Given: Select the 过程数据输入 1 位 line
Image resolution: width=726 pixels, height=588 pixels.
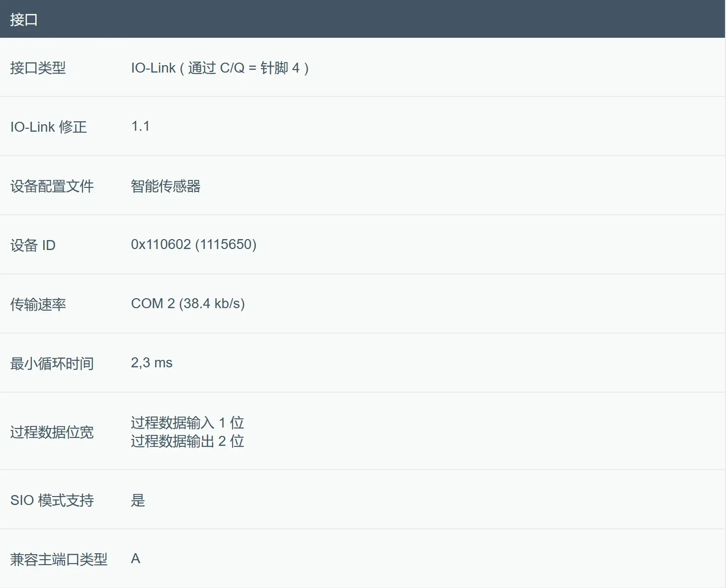Looking at the screenshot, I should pos(187,422).
